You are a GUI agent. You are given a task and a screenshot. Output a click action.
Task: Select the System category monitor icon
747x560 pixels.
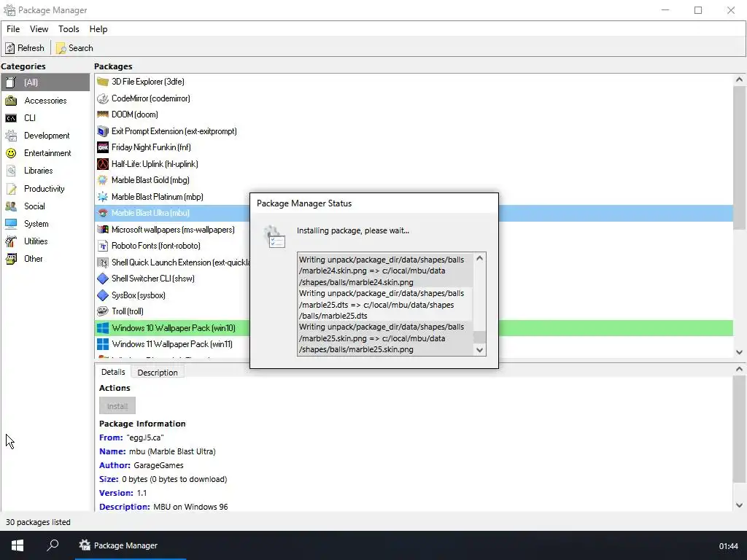pos(11,224)
